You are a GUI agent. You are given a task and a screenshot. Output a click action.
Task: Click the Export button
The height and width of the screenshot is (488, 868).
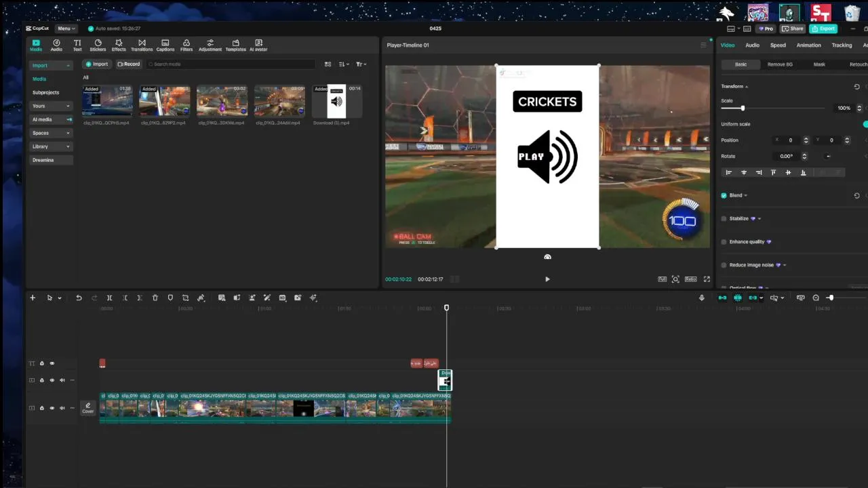point(823,28)
